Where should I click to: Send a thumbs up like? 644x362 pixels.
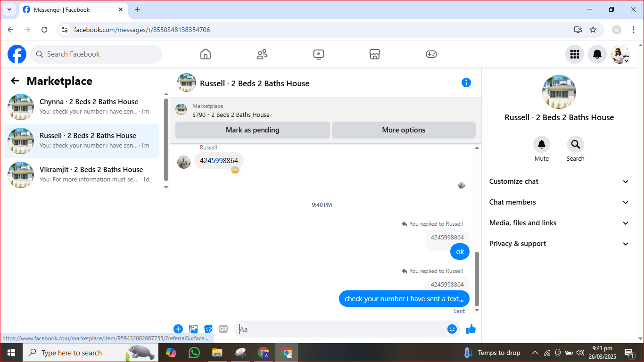(x=471, y=329)
